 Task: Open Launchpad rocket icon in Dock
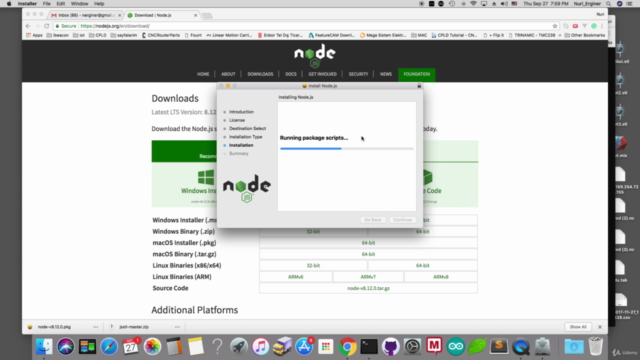click(x=239, y=347)
